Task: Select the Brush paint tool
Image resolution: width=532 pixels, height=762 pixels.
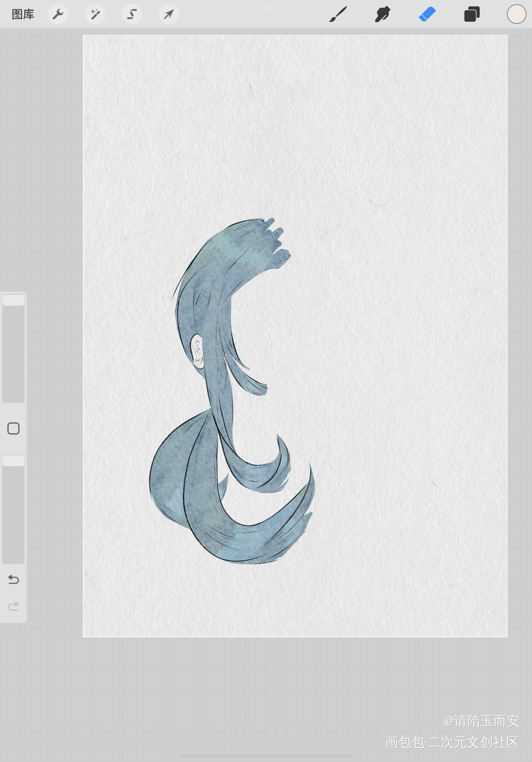Action: click(x=338, y=14)
